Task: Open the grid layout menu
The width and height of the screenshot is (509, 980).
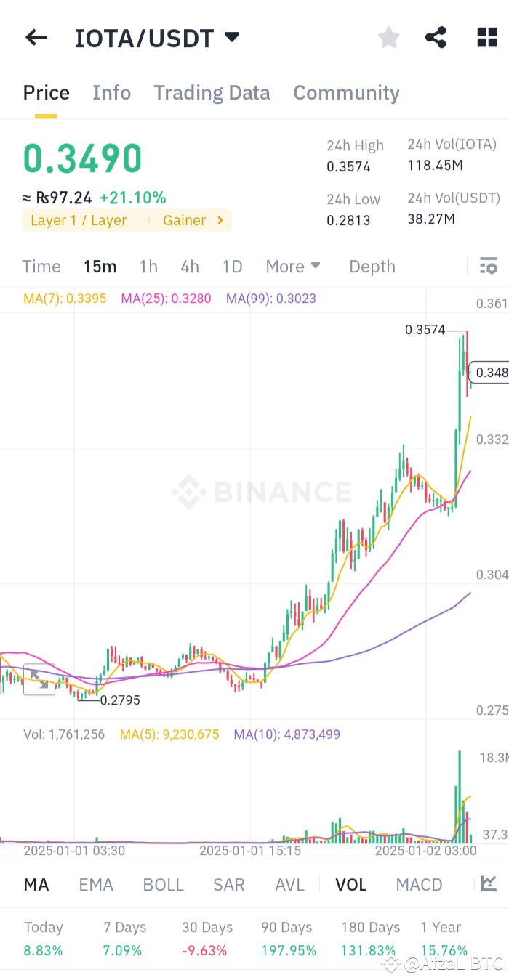Action: pos(486,37)
